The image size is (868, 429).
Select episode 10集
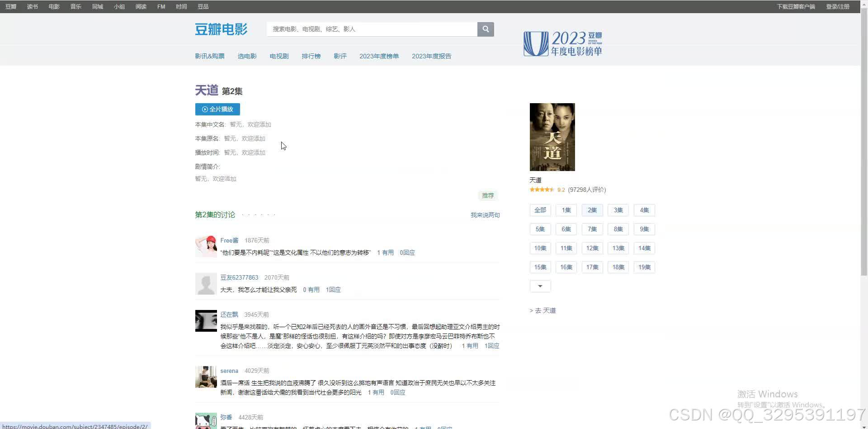(x=540, y=248)
